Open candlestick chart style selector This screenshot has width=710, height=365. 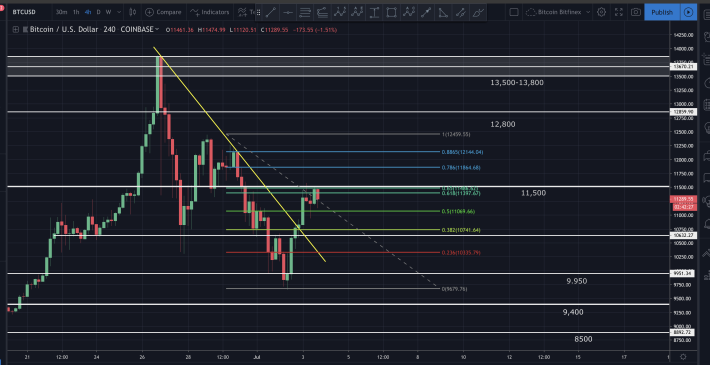pos(132,12)
